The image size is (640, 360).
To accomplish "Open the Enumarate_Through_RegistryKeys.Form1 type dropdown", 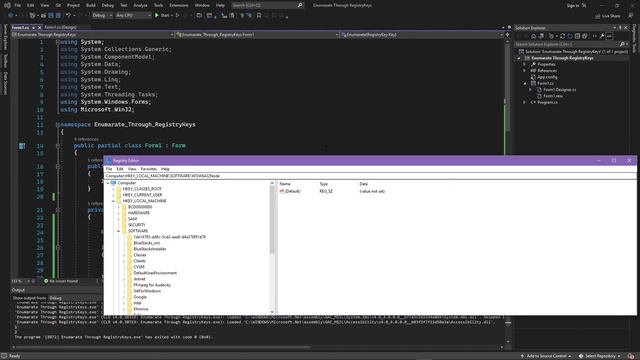I will [x=257, y=35].
